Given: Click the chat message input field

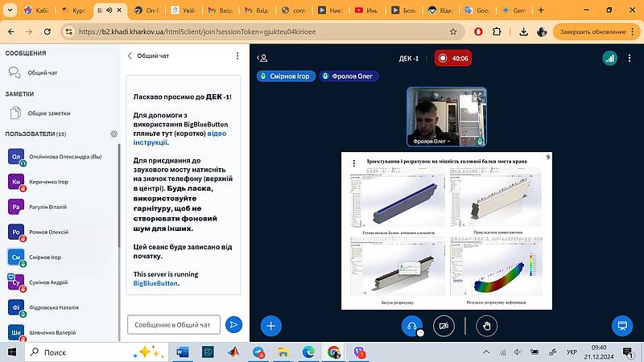Looking at the screenshot, I should (173, 324).
